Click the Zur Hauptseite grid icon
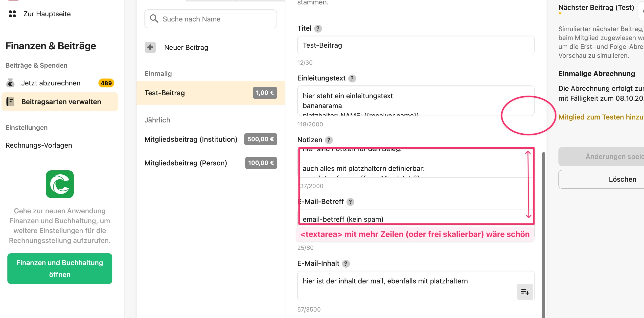 click(x=12, y=14)
